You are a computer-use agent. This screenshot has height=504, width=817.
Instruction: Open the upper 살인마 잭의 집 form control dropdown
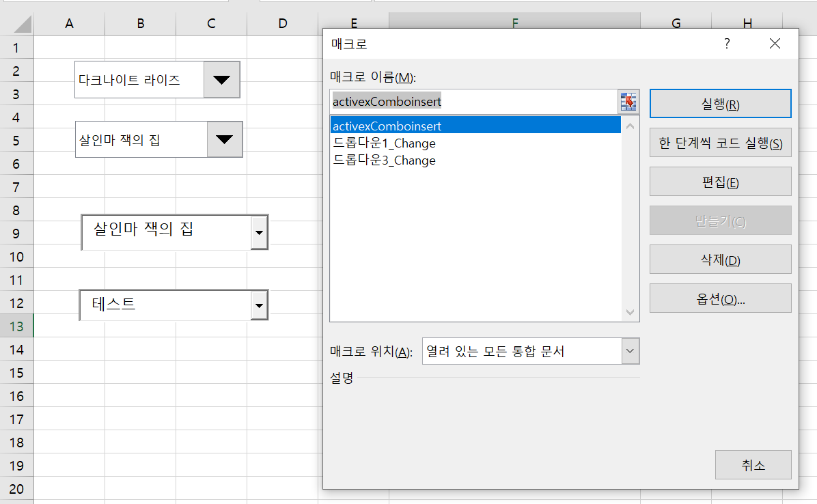pos(224,139)
